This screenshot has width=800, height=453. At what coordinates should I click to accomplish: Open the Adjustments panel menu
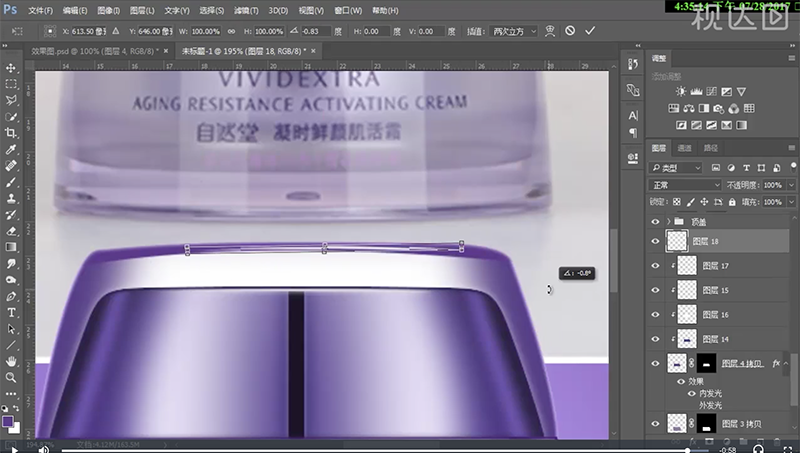[792, 59]
